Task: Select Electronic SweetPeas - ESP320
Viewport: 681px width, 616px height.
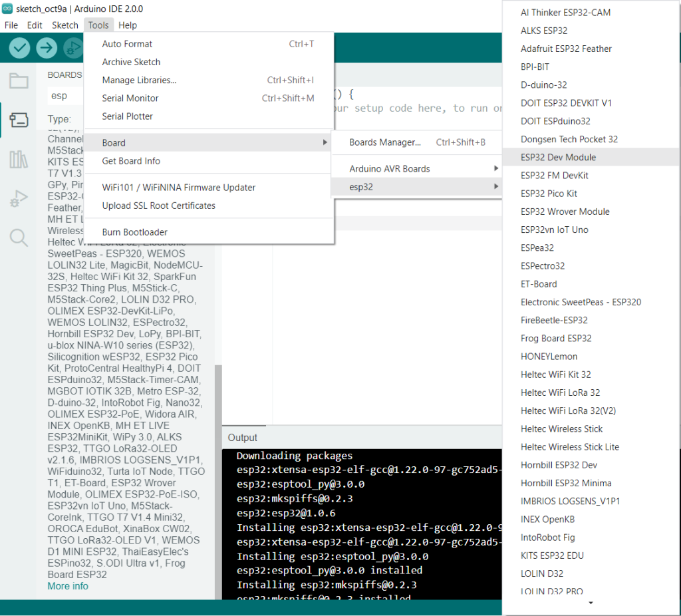Action: coord(591,303)
